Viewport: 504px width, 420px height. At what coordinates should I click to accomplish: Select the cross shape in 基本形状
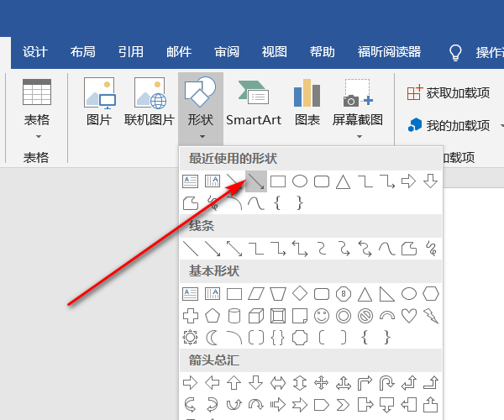tap(191, 316)
